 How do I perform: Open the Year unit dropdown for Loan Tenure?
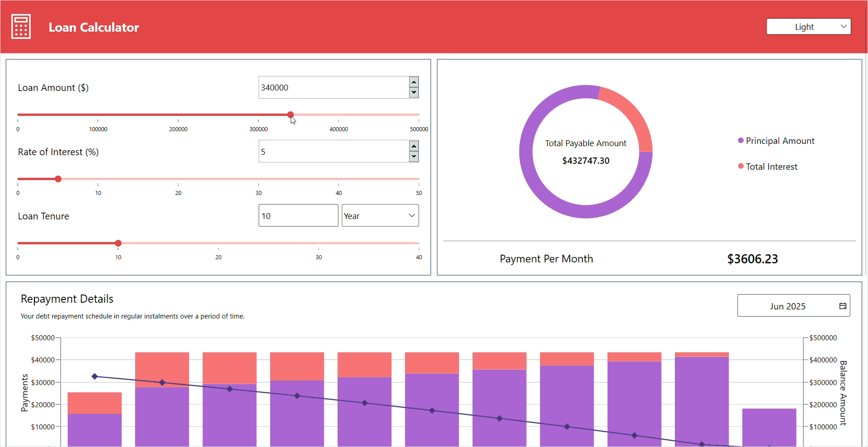380,215
